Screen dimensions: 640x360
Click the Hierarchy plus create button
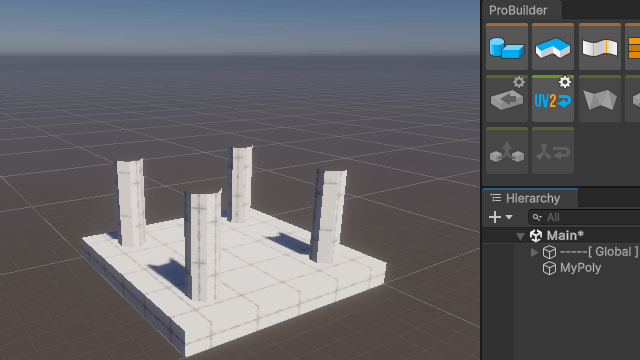click(x=495, y=217)
